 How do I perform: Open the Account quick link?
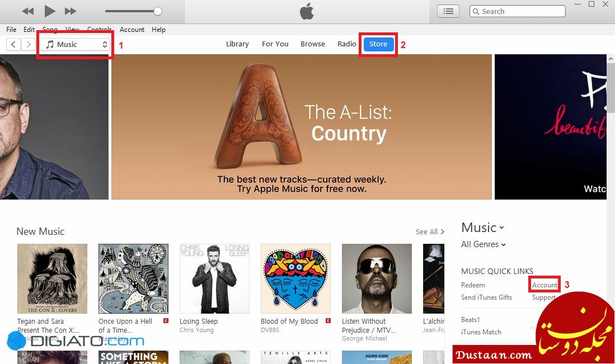544,285
